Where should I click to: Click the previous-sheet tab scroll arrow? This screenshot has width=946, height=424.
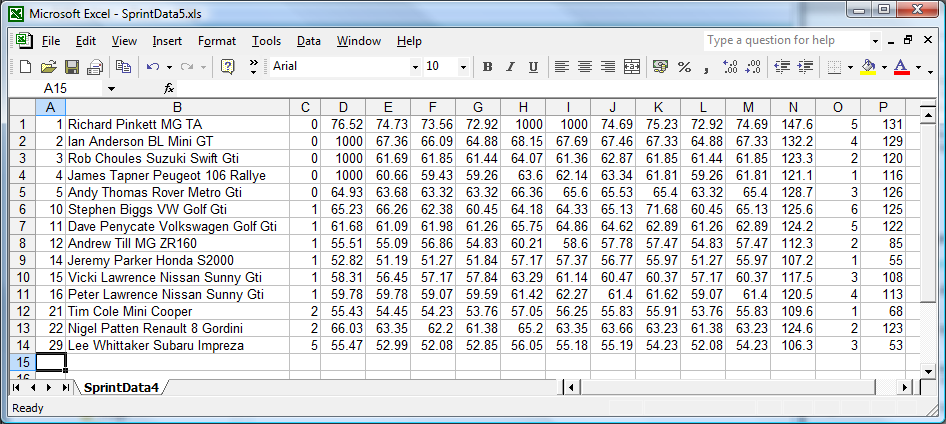33,387
